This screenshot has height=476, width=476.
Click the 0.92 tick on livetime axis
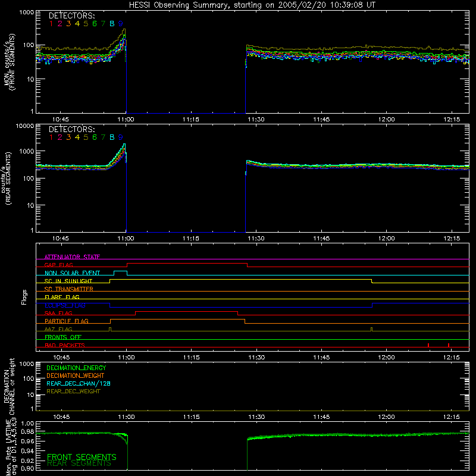pos(27,461)
